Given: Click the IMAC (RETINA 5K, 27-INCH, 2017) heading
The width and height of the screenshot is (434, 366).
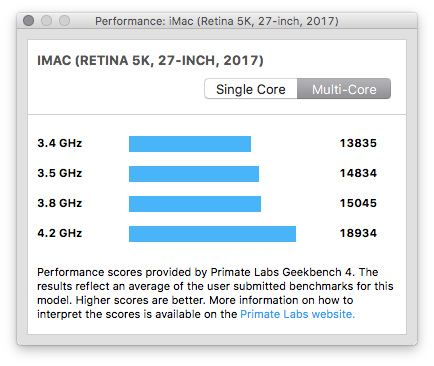Looking at the screenshot, I should [150, 61].
